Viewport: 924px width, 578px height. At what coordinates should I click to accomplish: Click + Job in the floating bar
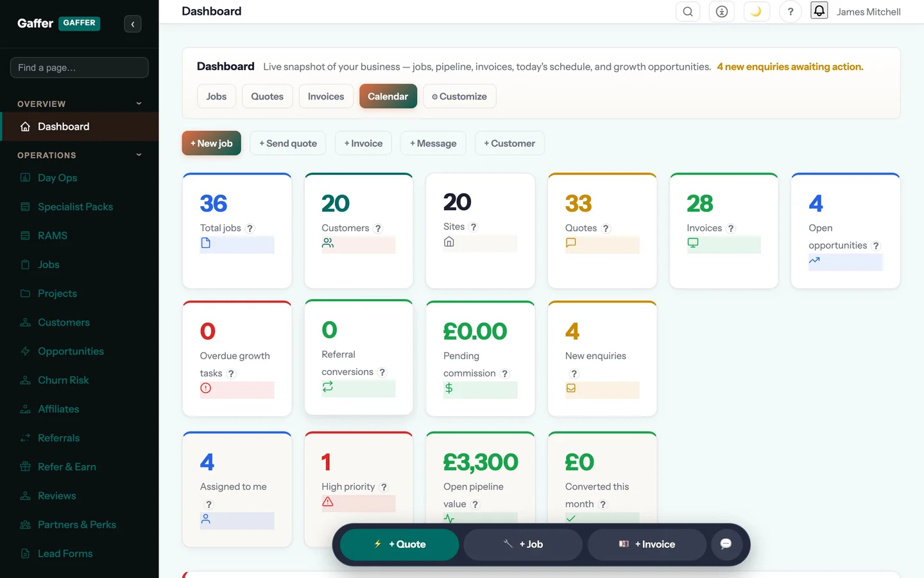523,544
